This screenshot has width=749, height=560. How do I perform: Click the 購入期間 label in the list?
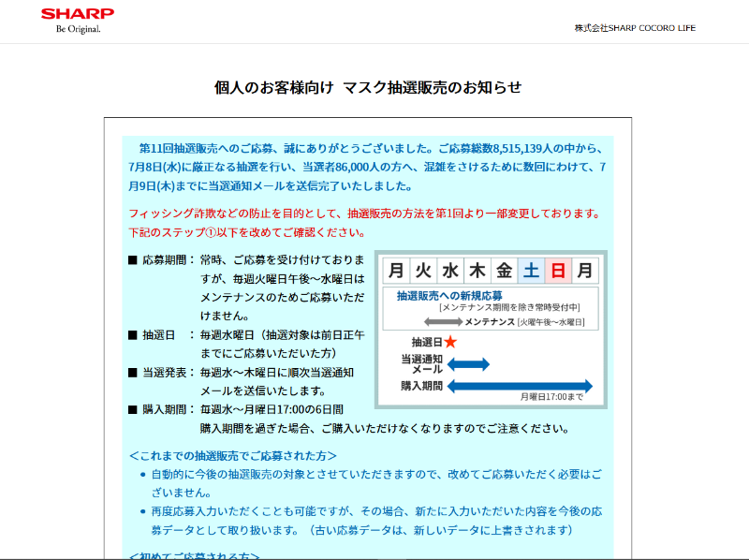tap(165, 409)
